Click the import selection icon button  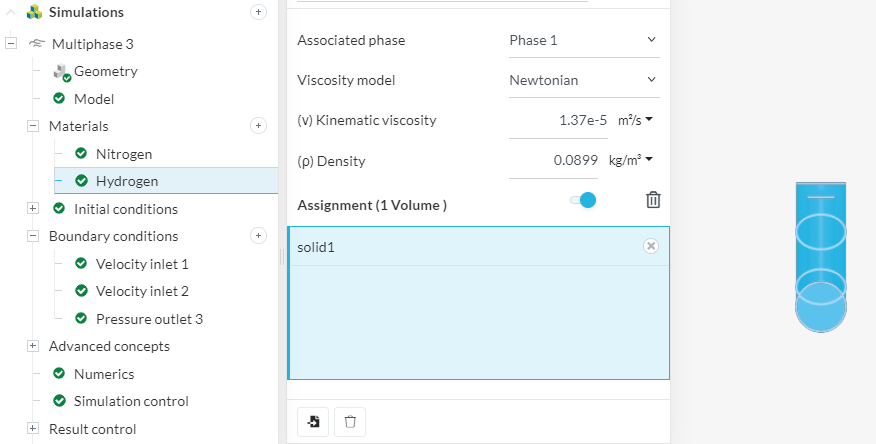click(313, 421)
